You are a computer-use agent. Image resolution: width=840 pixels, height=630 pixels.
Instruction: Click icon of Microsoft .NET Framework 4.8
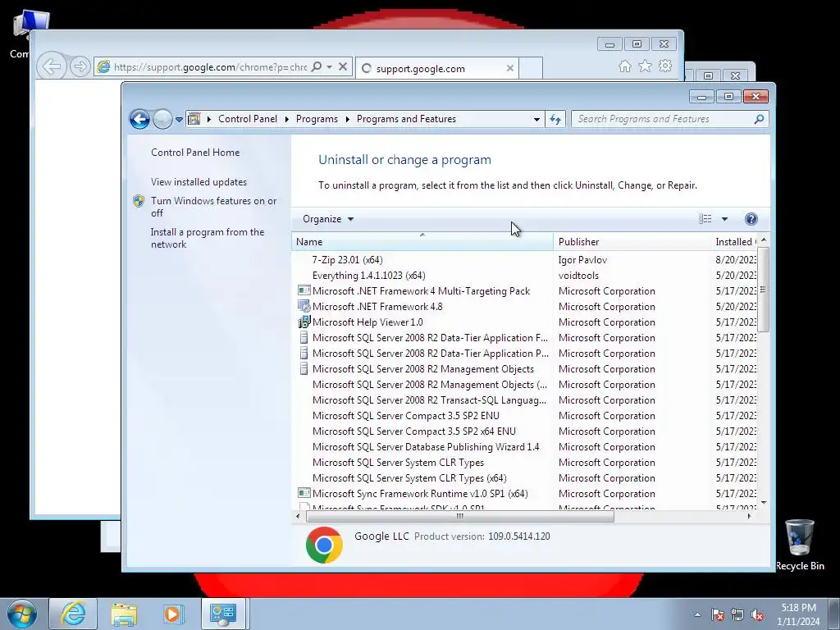pyautogui.click(x=304, y=307)
